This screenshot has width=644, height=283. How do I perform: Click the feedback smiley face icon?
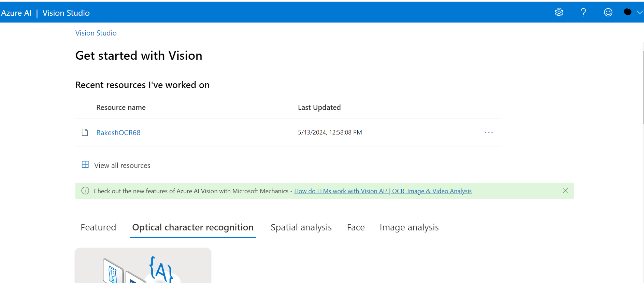(x=608, y=13)
